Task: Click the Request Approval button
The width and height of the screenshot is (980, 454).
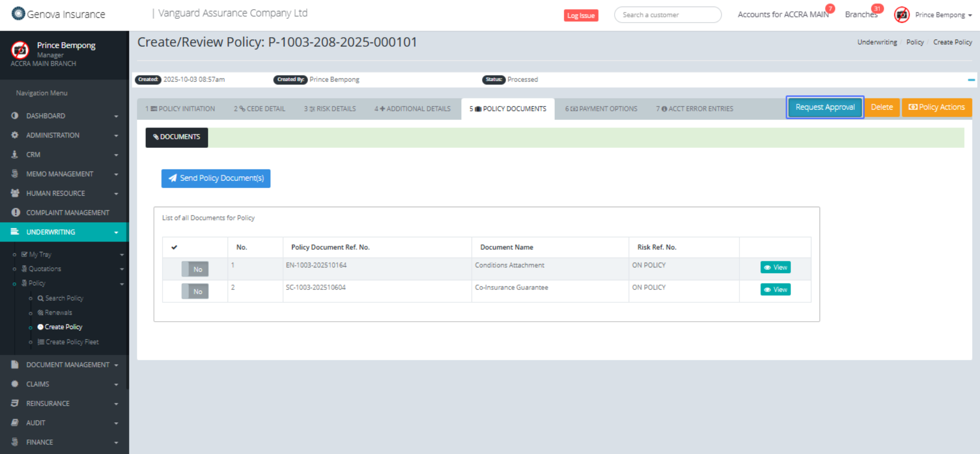Action: 824,107
